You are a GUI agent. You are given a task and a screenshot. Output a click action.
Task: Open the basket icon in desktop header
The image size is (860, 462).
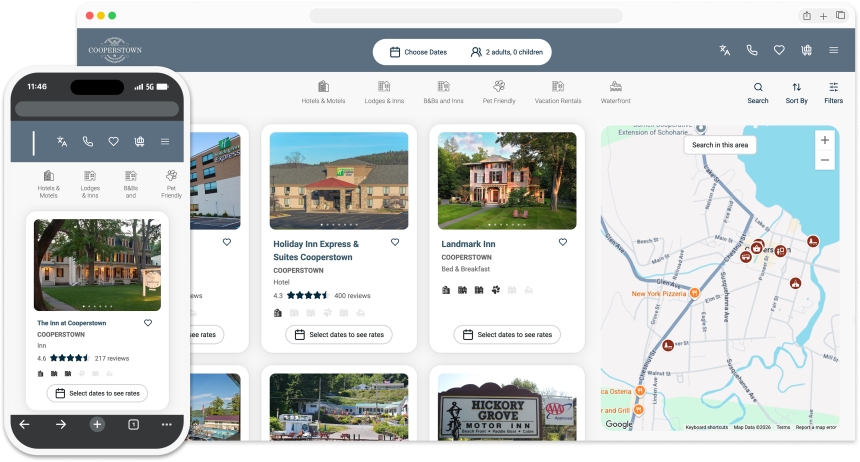(806, 50)
